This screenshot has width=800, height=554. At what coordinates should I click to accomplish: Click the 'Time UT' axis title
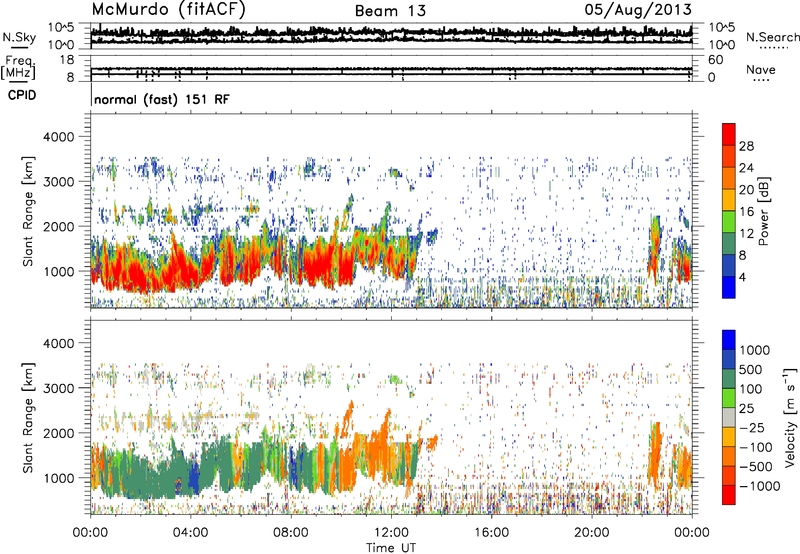coord(391,548)
